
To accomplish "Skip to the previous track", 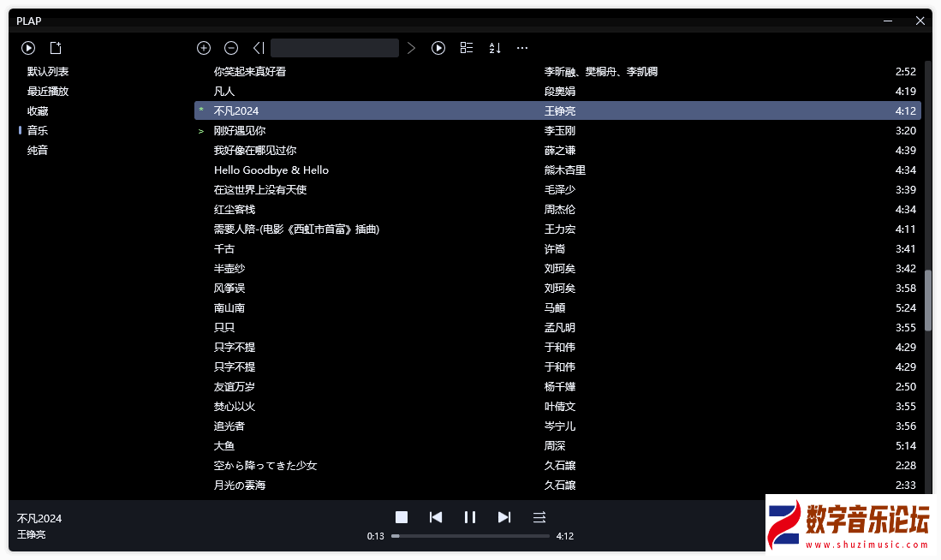I will pos(436,517).
